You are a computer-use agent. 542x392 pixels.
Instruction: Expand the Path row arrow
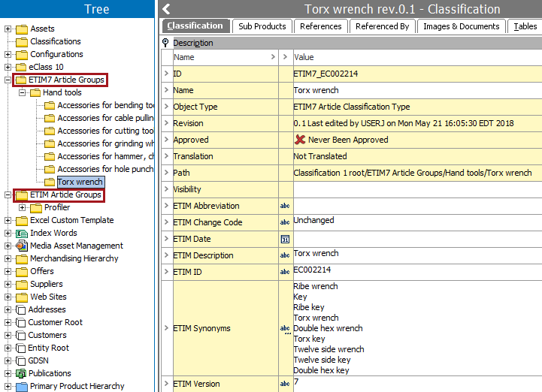pyautogui.click(x=167, y=173)
